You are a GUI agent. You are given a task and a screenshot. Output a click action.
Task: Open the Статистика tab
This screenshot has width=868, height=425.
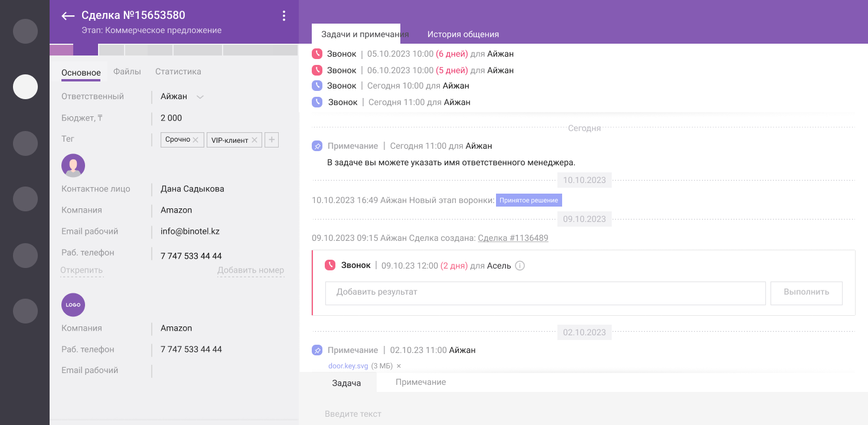(x=178, y=71)
